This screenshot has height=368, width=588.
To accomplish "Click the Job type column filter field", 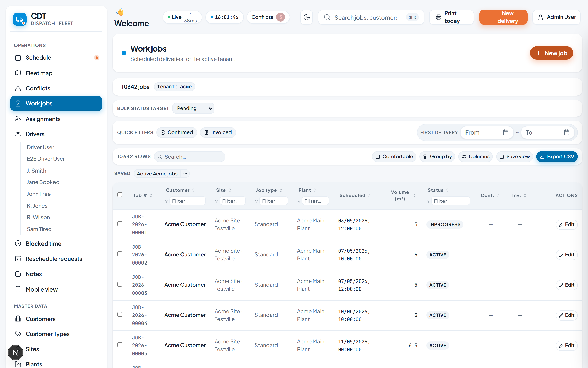I will (x=274, y=201).
